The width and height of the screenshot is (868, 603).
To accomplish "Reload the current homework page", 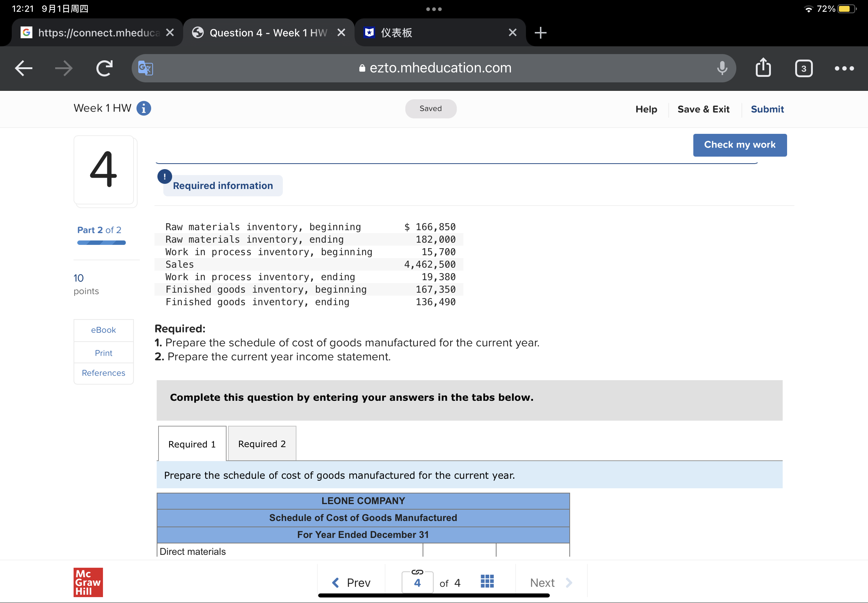I will click(x=104, y=68).
